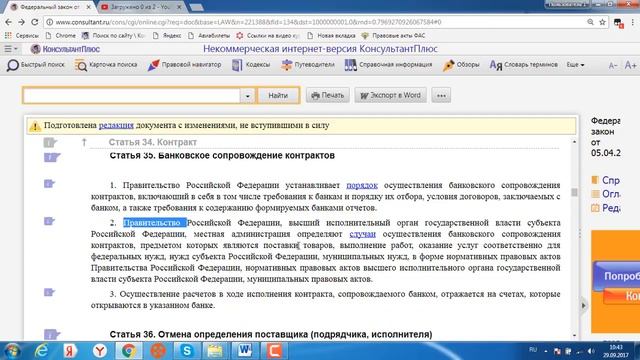The image size is (640, 360).
Task: Go back using browser back arrow
Action: click(9, 22)
